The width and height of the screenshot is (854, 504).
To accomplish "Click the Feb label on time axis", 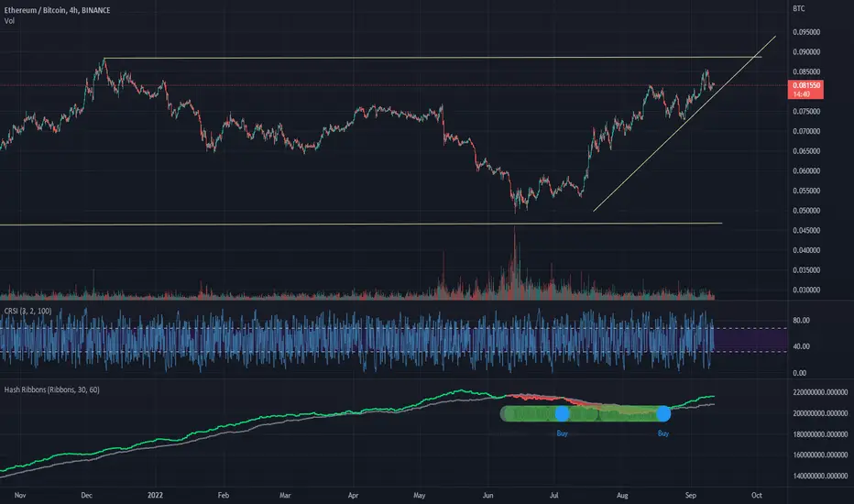I will (224, 495).
